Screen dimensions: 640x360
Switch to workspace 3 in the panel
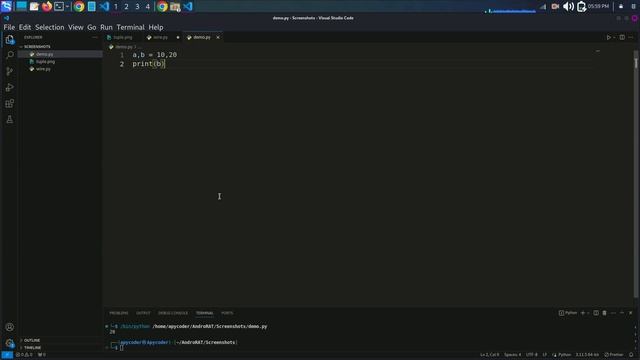tap(137, 7)
